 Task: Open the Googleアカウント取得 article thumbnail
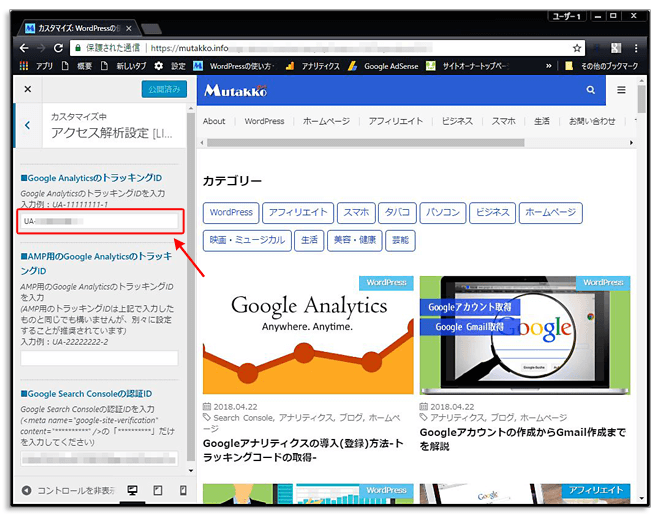click(x=525, y=335)
